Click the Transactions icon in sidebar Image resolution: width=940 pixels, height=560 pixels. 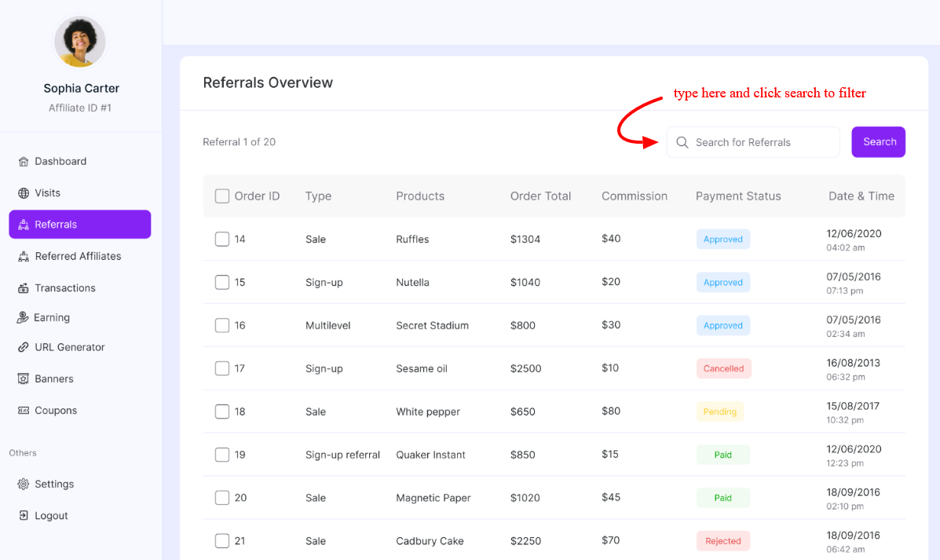[x=24, y=288]
